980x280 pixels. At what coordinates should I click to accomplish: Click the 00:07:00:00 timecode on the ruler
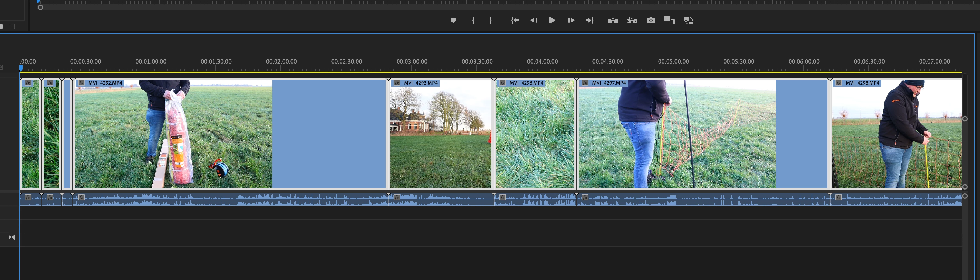[x=934, y=62]
